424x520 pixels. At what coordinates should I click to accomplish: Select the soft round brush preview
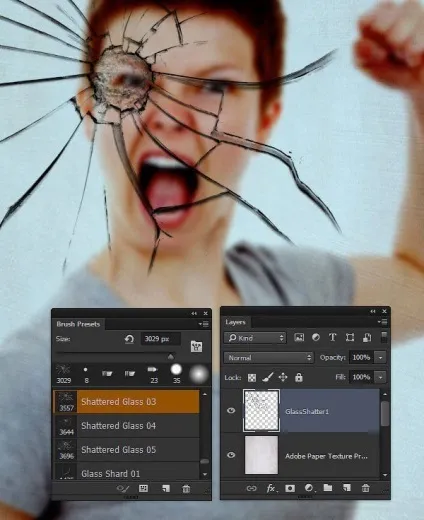[x=199, y=374]
